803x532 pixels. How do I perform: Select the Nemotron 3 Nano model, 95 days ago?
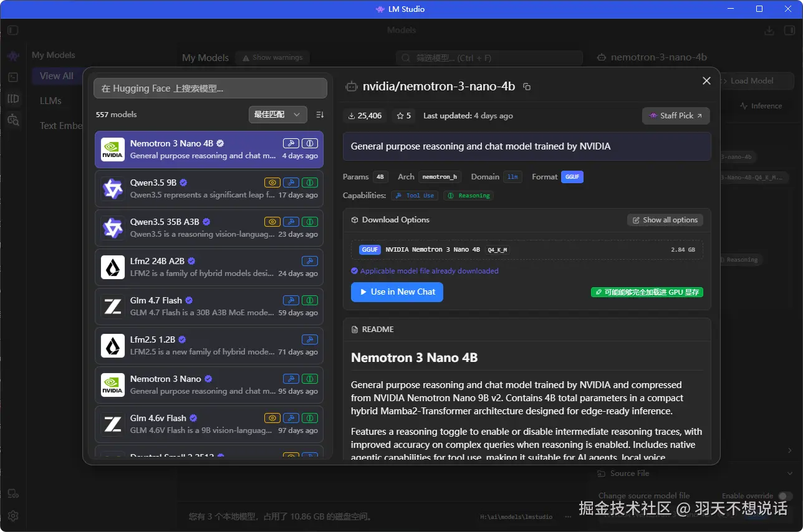pos(209,385)
